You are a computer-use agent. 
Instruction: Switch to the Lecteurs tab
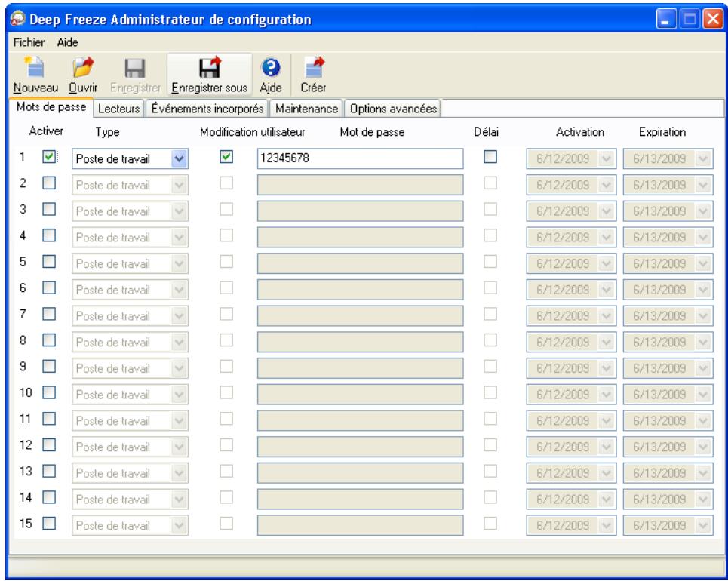119,108
